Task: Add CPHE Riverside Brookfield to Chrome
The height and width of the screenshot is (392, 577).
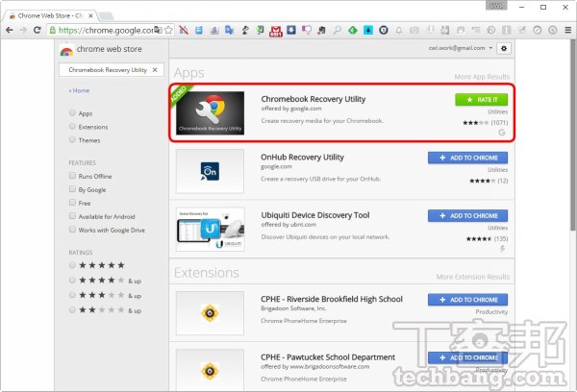Action: pos(467,300)
